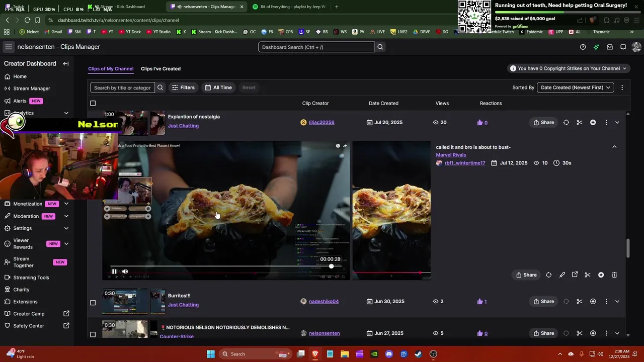Screen dimensions: 644x362
Task: Pause the playing clip video
Action: coord(114,271)
